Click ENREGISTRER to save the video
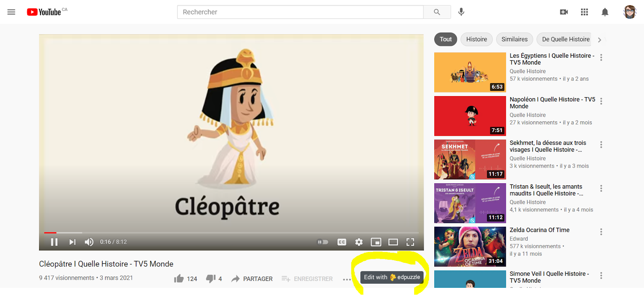644x295 pixels. pos(307,279)
